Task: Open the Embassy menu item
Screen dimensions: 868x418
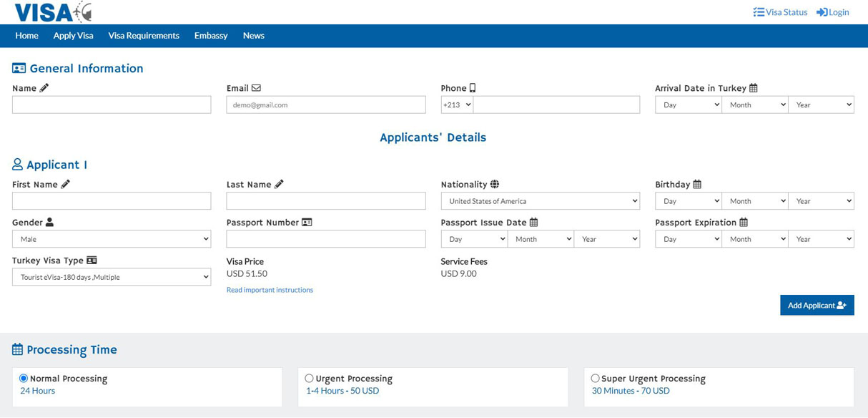Action: tap(211, 36)
